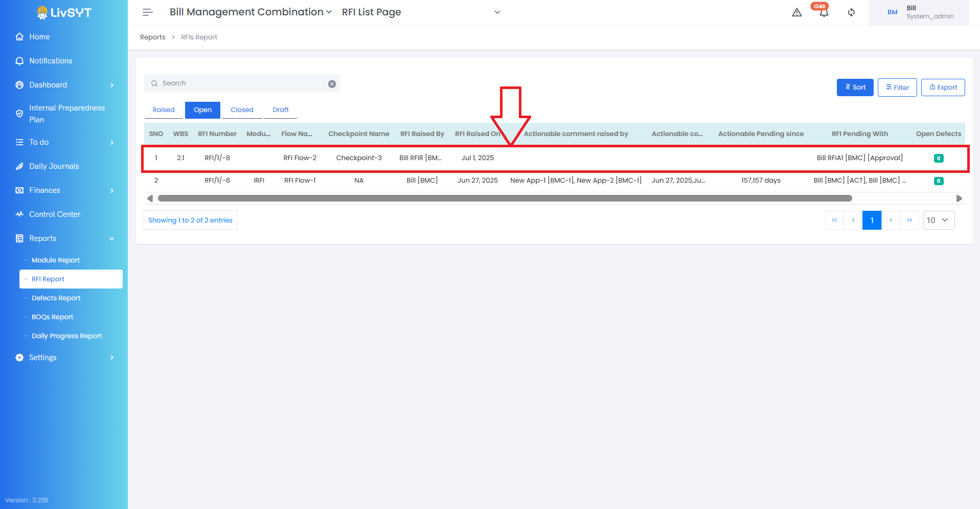Click the Export button
The image size is (980, 509).
click(943, 87)
